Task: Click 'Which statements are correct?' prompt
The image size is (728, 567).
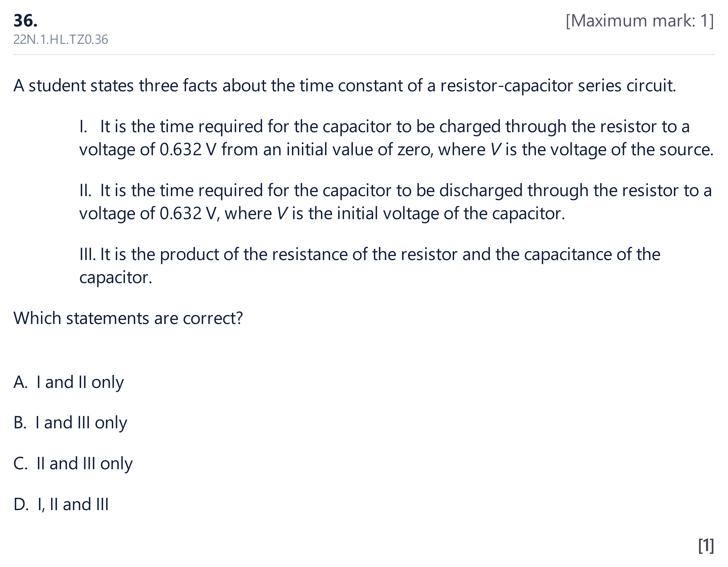Action: [x=128, y=318]
